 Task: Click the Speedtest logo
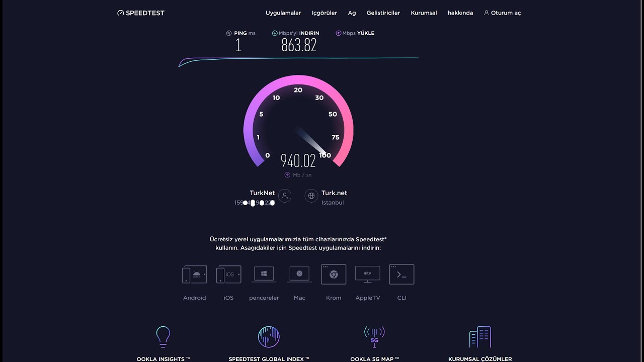coord(141,13)
